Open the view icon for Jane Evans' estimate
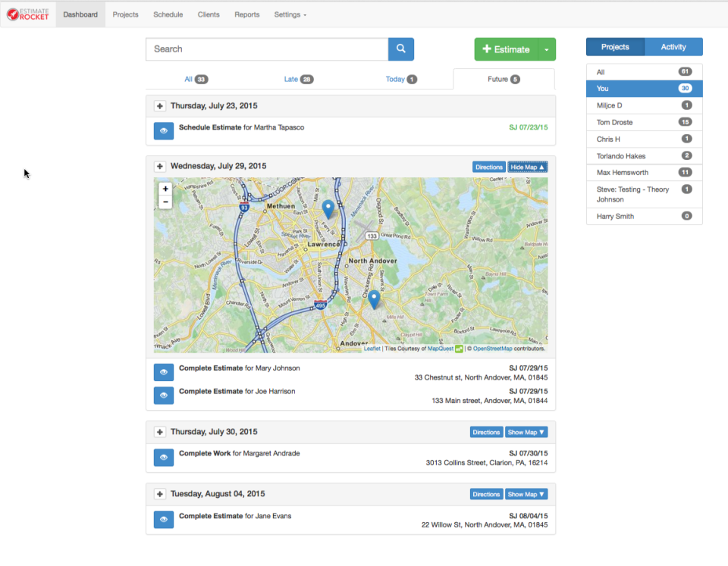 point(163,520)
